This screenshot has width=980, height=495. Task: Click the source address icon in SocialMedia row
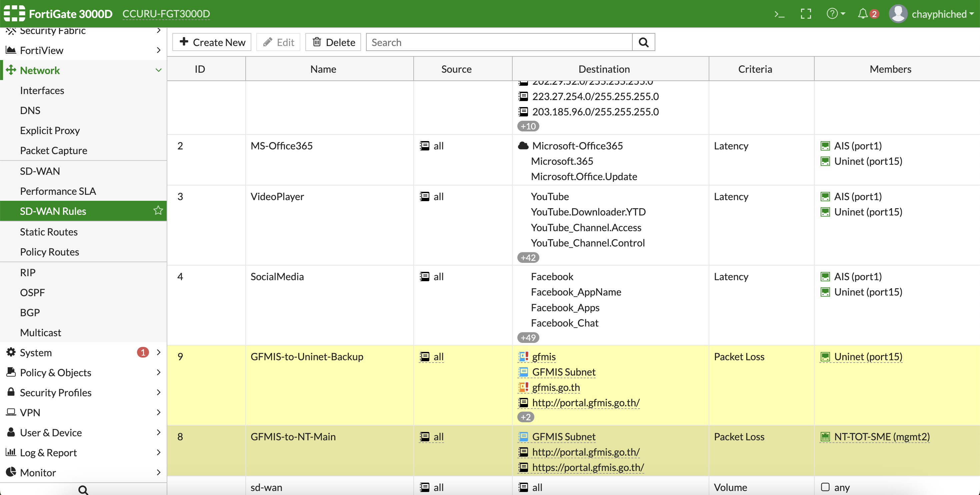tap(425, 277)
